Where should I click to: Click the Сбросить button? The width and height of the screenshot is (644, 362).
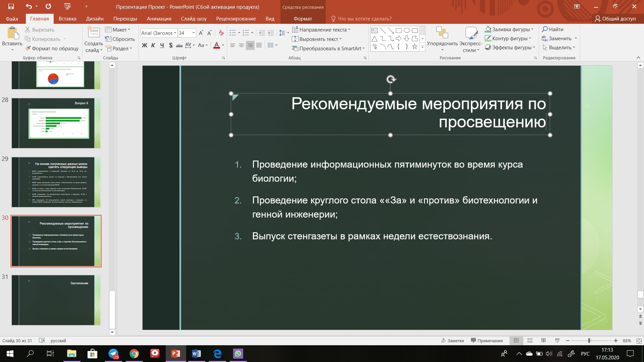[120, 39]
